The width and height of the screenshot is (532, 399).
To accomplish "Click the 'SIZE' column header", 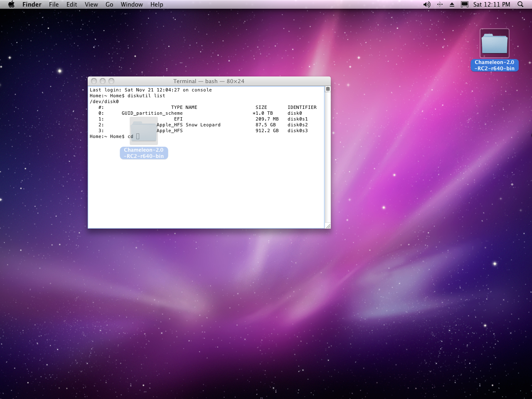I will (261, 107).
